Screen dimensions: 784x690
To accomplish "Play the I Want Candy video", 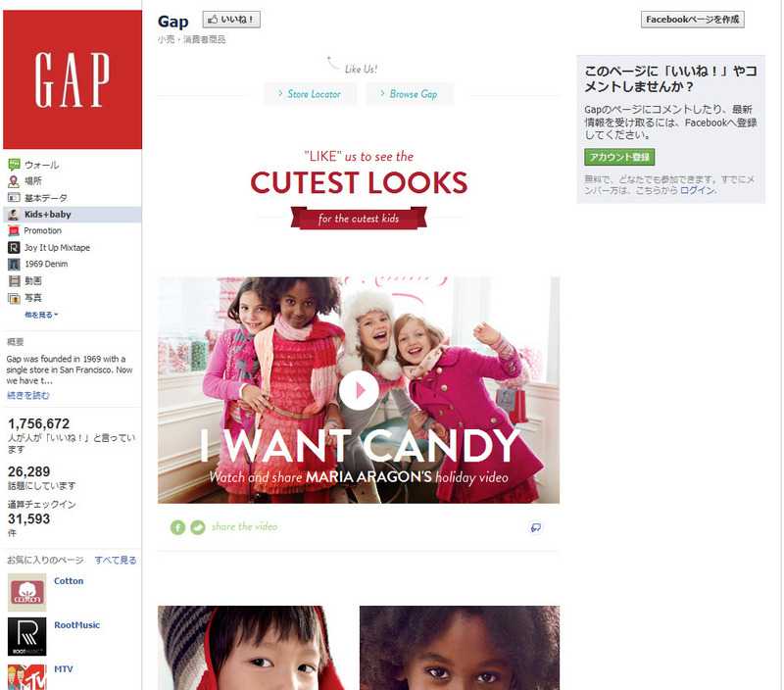I will (x=359, y=390).
